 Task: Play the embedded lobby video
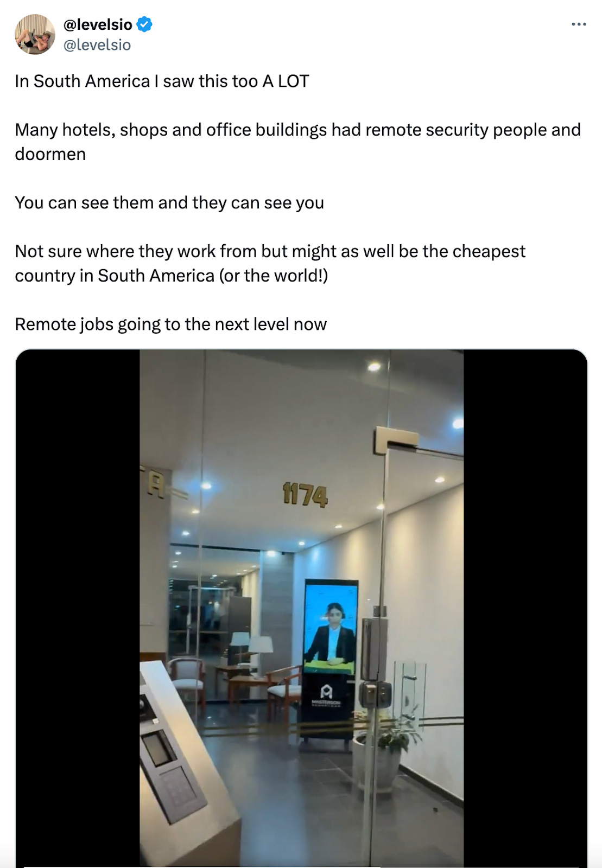pos(301,608)
